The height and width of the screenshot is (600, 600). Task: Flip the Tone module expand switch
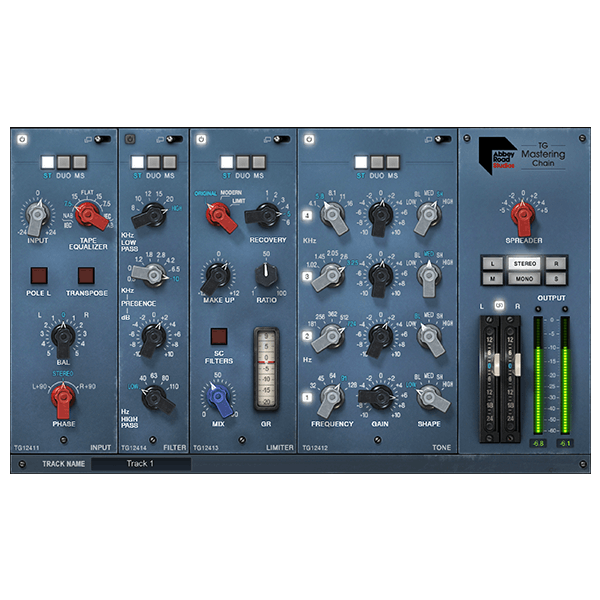tap(439, 140)
